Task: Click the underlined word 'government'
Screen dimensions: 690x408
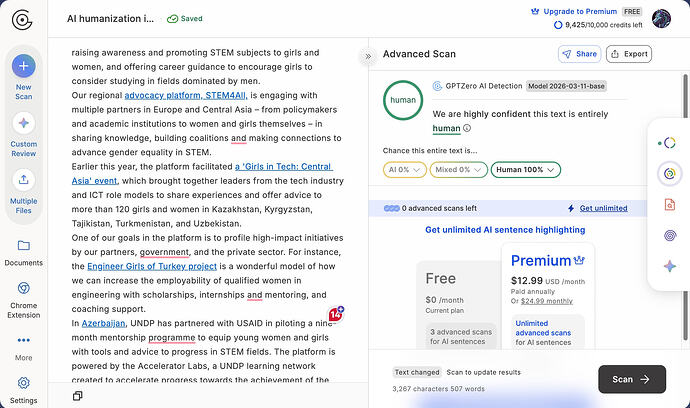Action: point(164,252)
